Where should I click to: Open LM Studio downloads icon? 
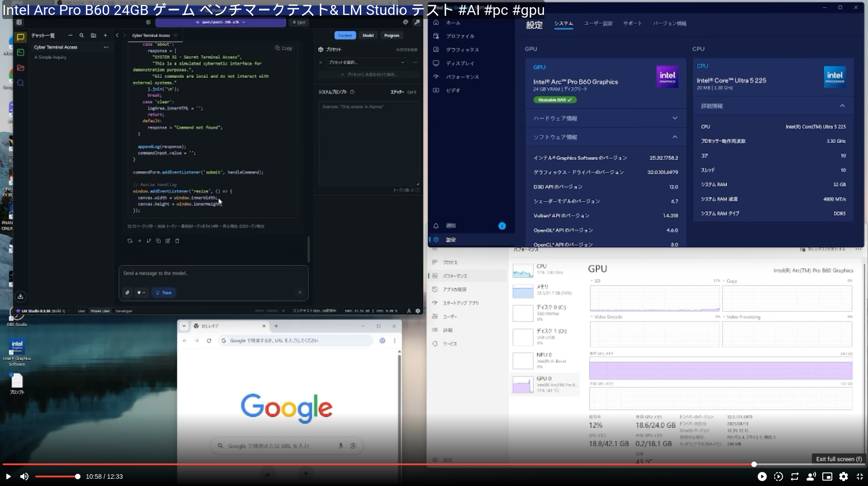click(20, 297)
